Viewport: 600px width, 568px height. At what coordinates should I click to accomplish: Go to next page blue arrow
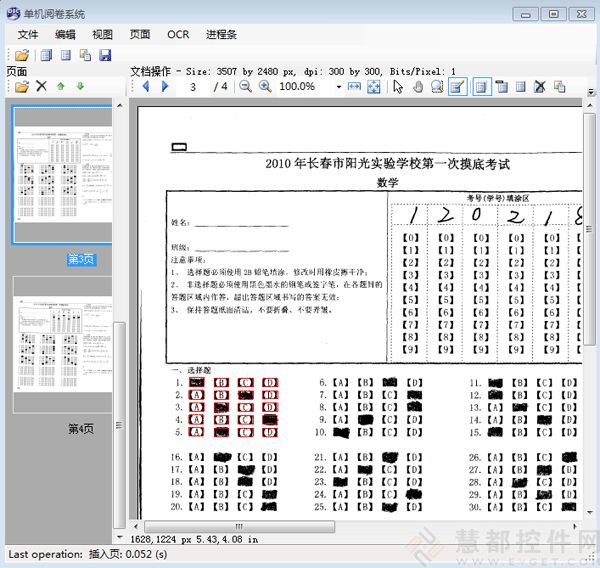click(165, 87)
